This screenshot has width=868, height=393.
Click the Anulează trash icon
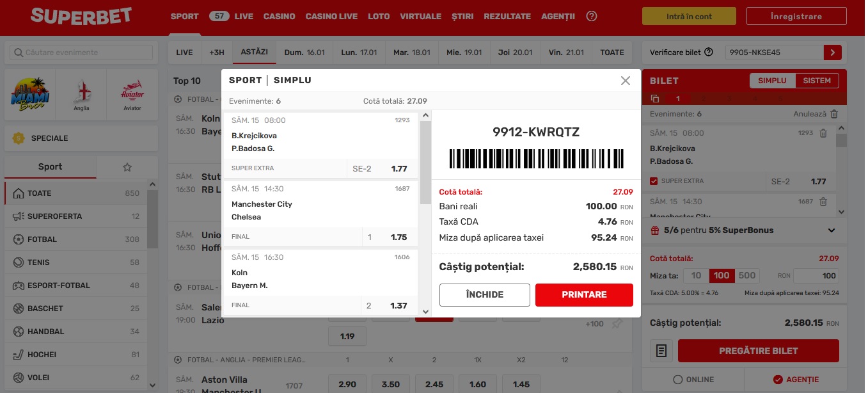click(833, 114)
